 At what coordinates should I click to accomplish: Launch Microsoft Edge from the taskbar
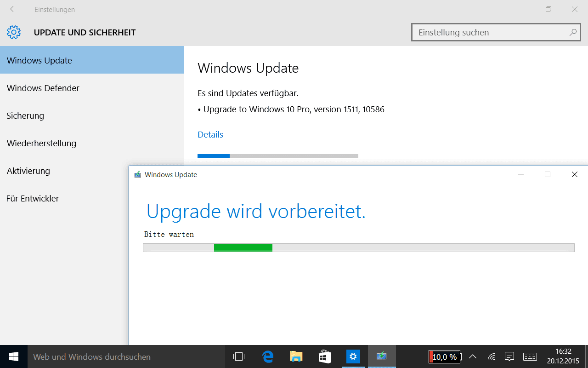point(268,356)
